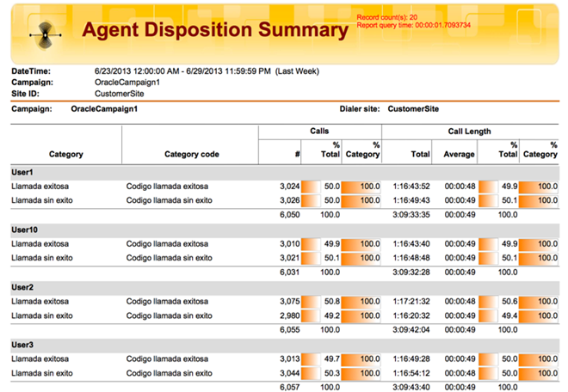Screen dimensions: 568x392
Task: Select the Call Length column group header
Action: [470, 132]
